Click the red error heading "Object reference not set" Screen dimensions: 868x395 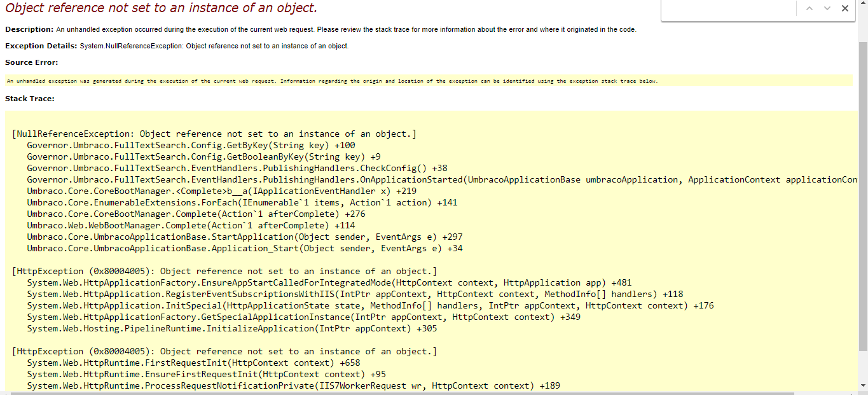click(161, 8)
